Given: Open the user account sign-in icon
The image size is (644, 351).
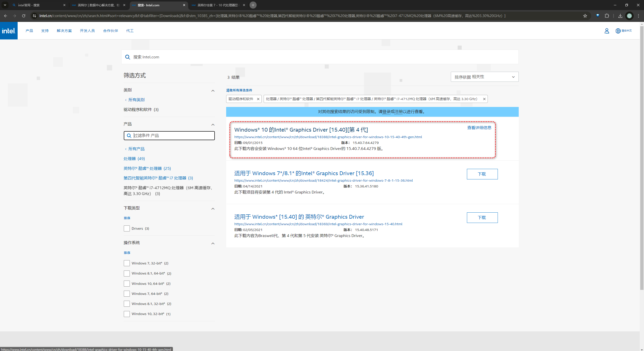Looking at the screenshot, I should (x=607, y=31).
